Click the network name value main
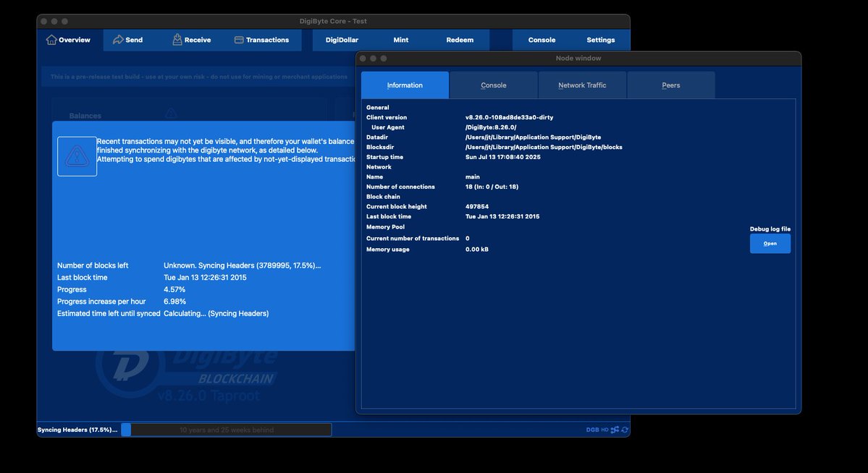 (x=472, y=177)
